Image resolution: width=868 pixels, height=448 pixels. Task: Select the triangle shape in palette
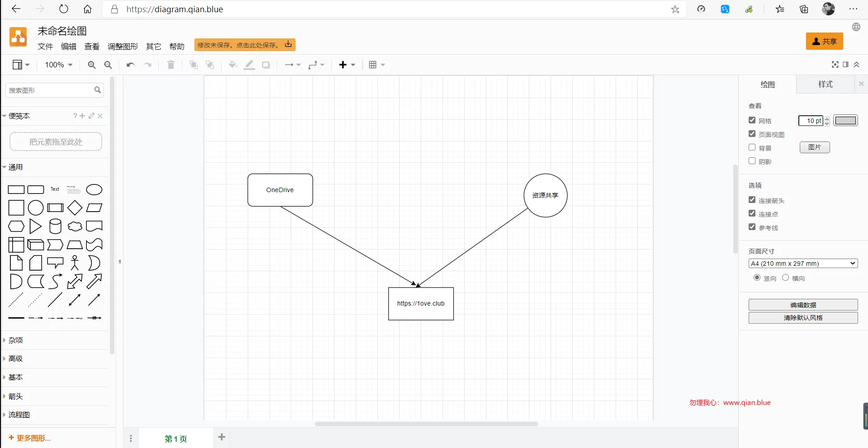tap(36, 226)
